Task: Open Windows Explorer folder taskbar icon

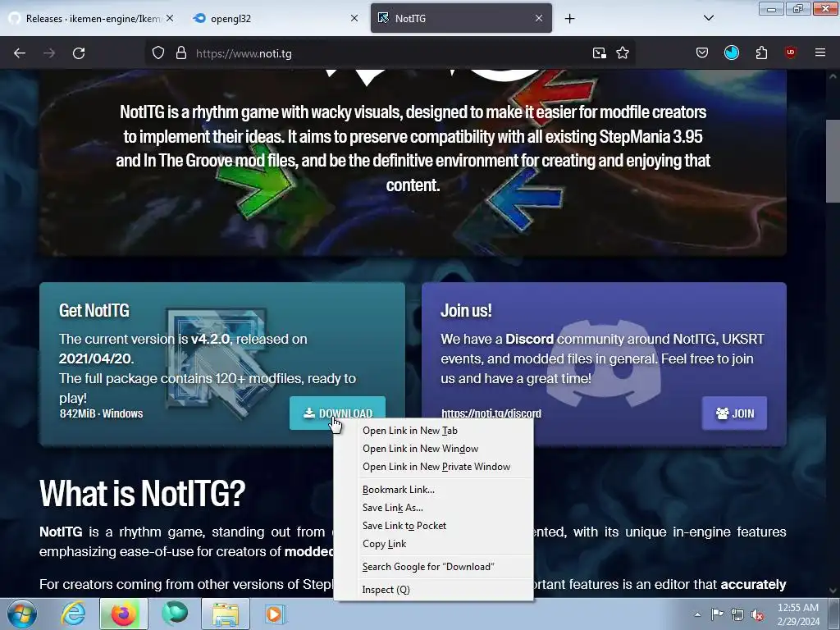Action: 226,614
